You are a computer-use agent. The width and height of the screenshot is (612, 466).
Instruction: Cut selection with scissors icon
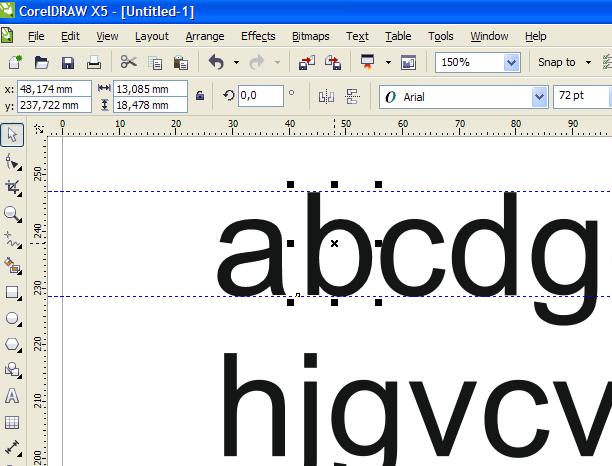pyautogui.click(x=128, y=62)
